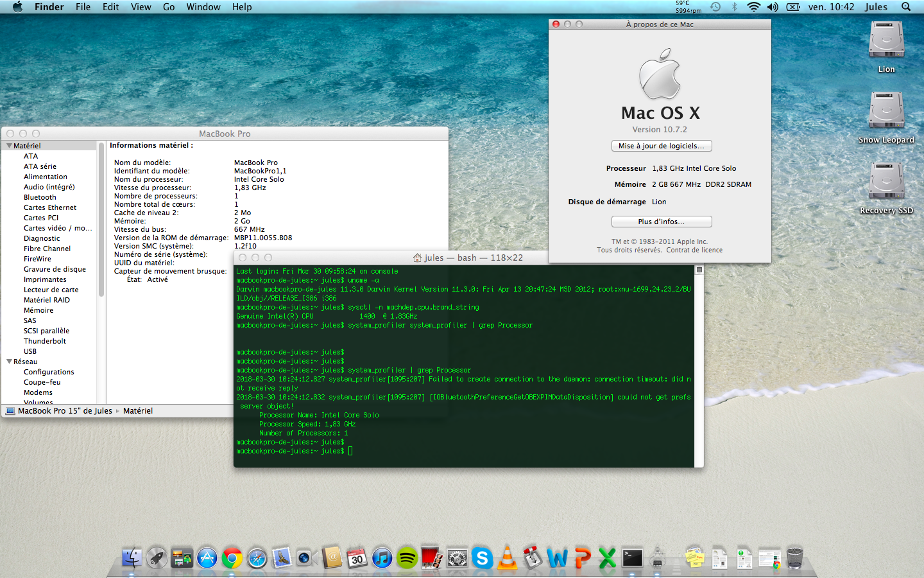Select Cartes Ethernet in hardware list

pos(50,207)
